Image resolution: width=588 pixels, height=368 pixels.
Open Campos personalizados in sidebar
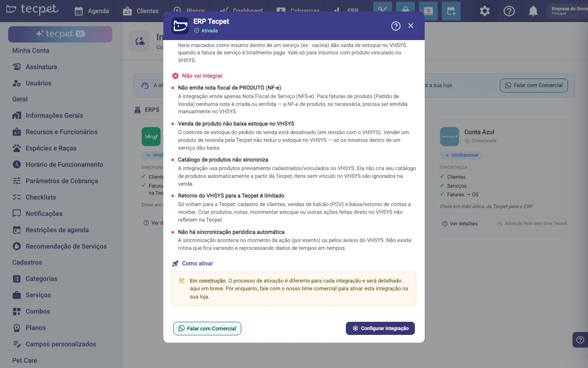click(61, 344)
